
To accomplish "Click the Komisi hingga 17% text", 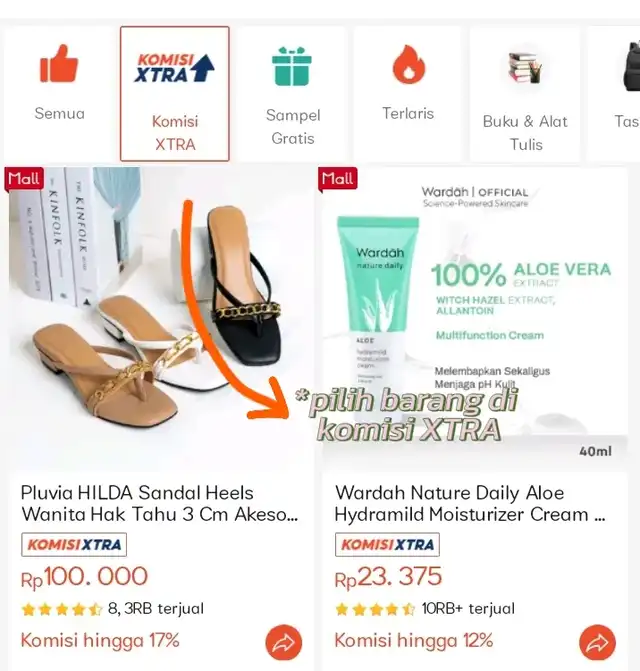I will (100, 641).
